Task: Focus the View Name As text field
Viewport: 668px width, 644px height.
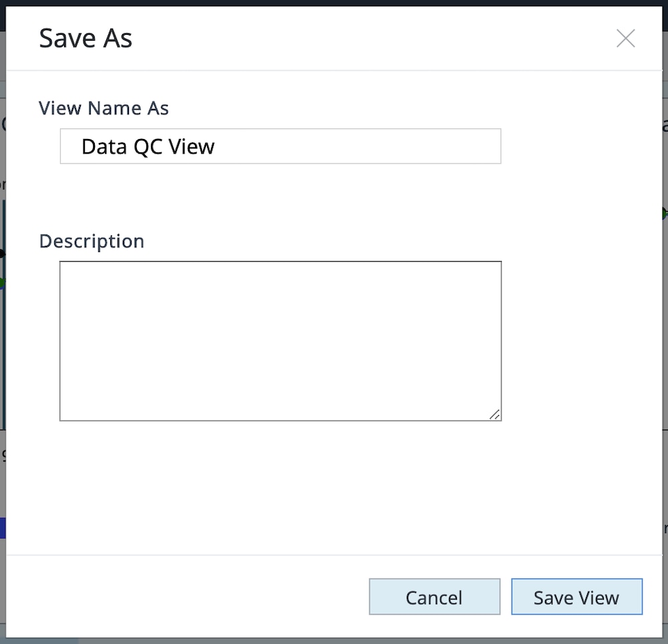Action: [281, 146]
